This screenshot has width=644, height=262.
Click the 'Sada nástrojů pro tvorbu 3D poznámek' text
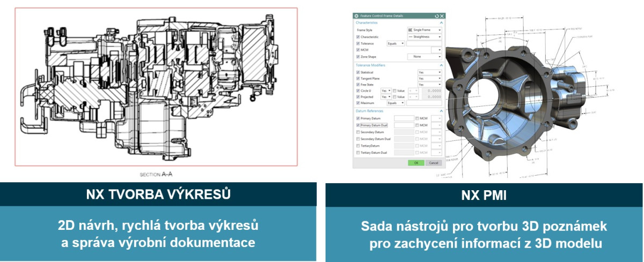coord(484,226)
